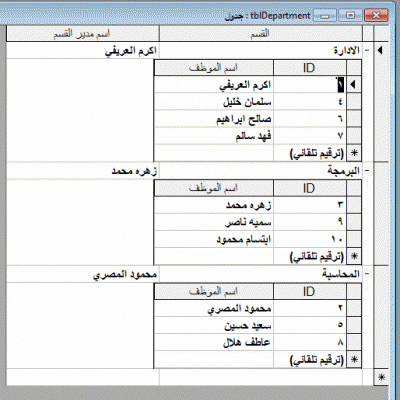Click employee name ابتسام محمود
400x400 pixels.
click(214, 239)
